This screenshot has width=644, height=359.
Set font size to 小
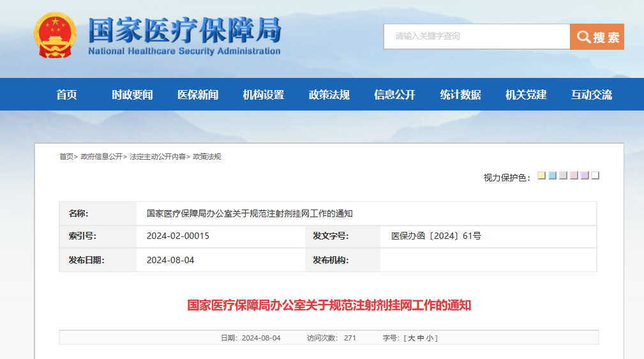pos(430,338)
